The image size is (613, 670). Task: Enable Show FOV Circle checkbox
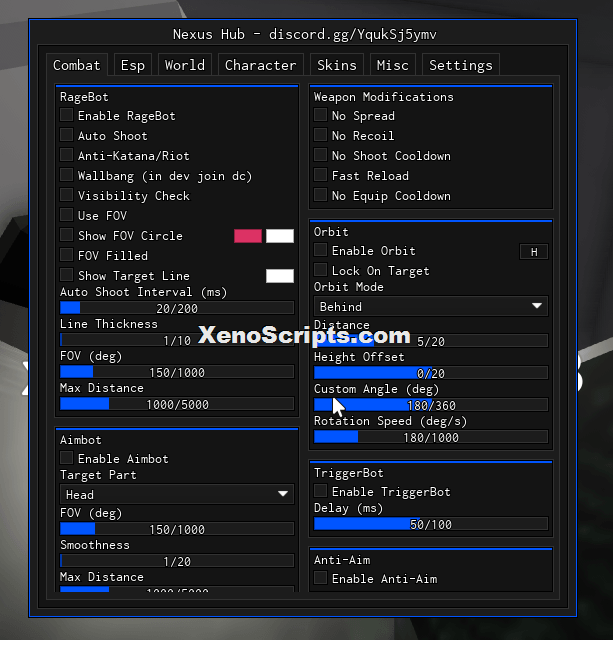(66, 235)
